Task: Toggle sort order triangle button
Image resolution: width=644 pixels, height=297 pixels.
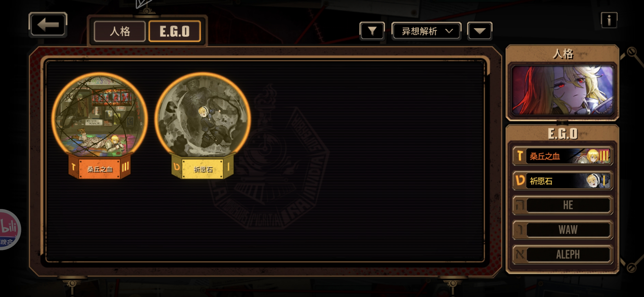Action: click(x=479, y=31)
